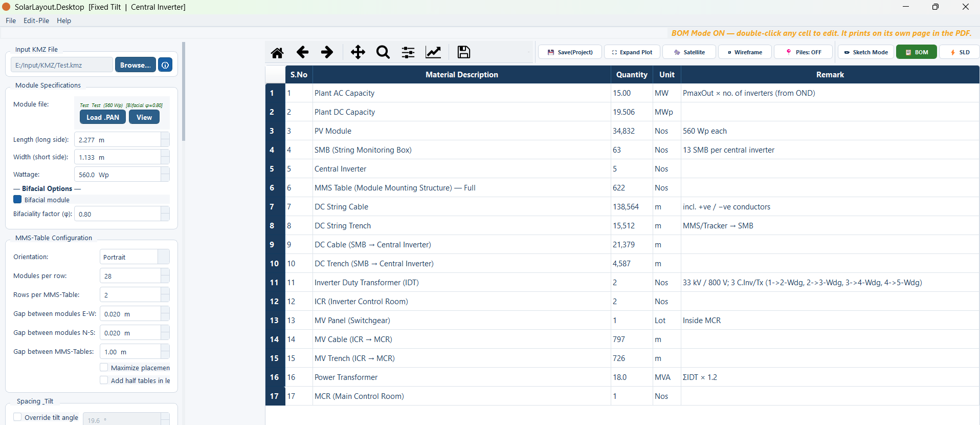Select the Pan (four-arrow) tool
The width and height of the screenshot is (980, 425).
[x=358, y=52]
